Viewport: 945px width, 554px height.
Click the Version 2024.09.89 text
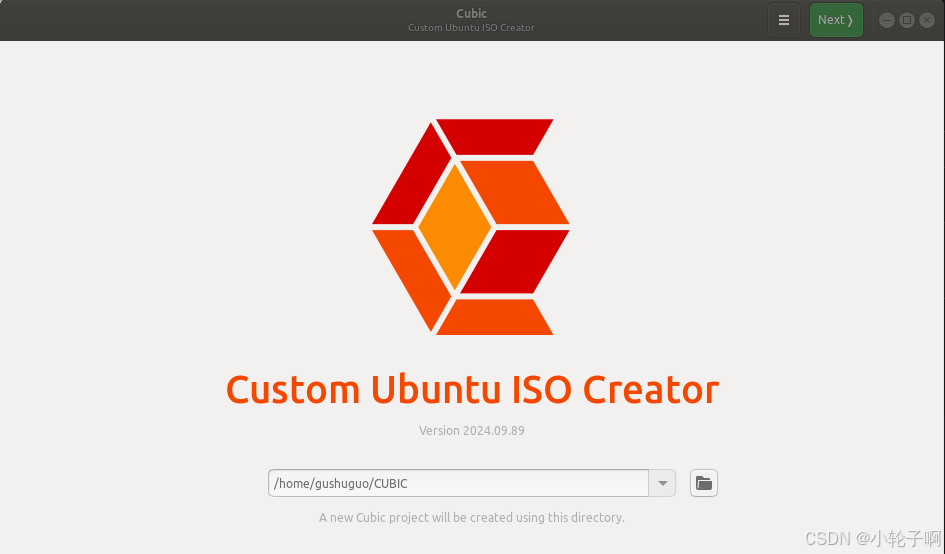click(x=472, y=430)
